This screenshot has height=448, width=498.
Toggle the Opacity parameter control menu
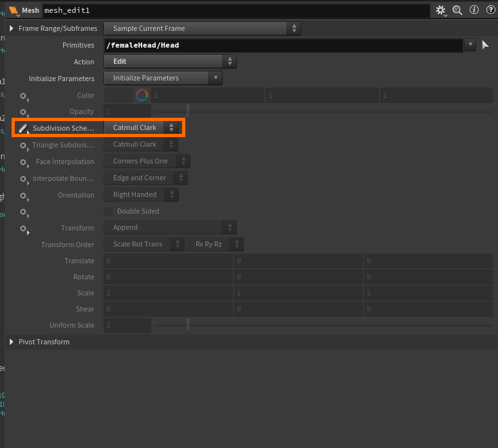point(24,113)
